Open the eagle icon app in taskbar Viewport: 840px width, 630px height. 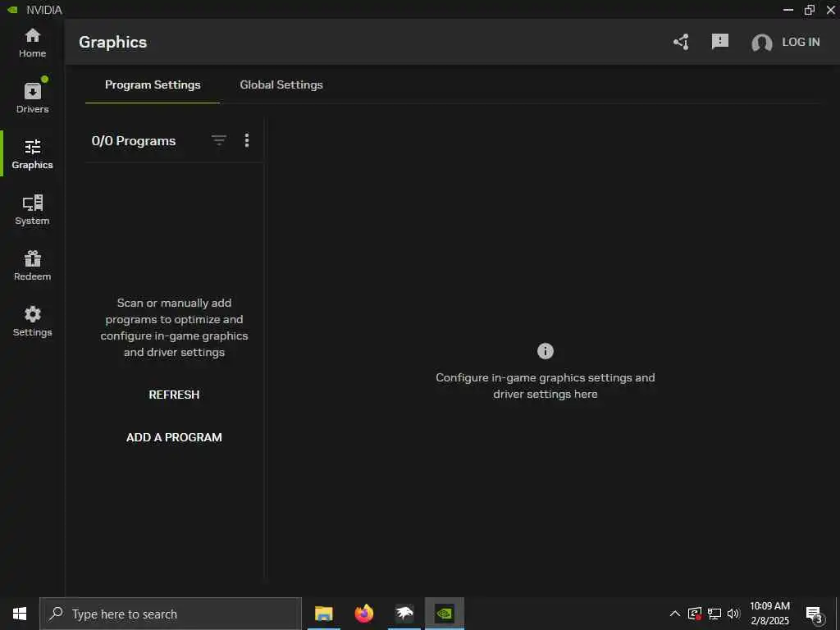[x=404, y=614]
